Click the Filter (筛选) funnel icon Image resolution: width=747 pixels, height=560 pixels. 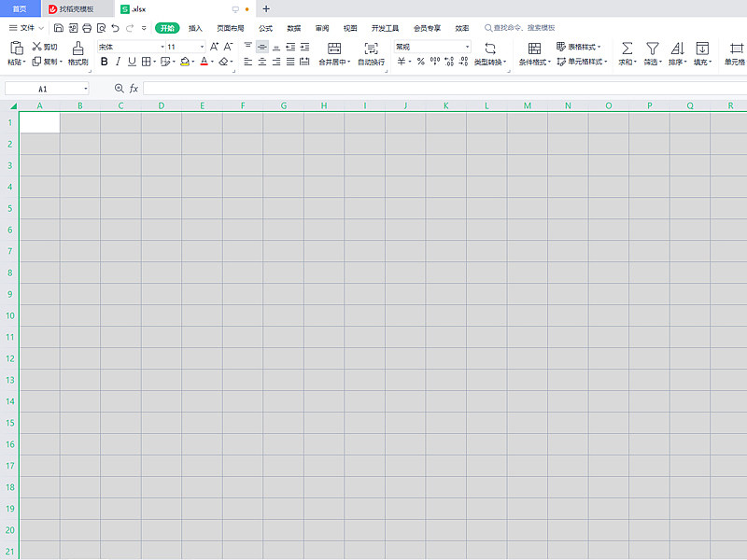point(652,49)
